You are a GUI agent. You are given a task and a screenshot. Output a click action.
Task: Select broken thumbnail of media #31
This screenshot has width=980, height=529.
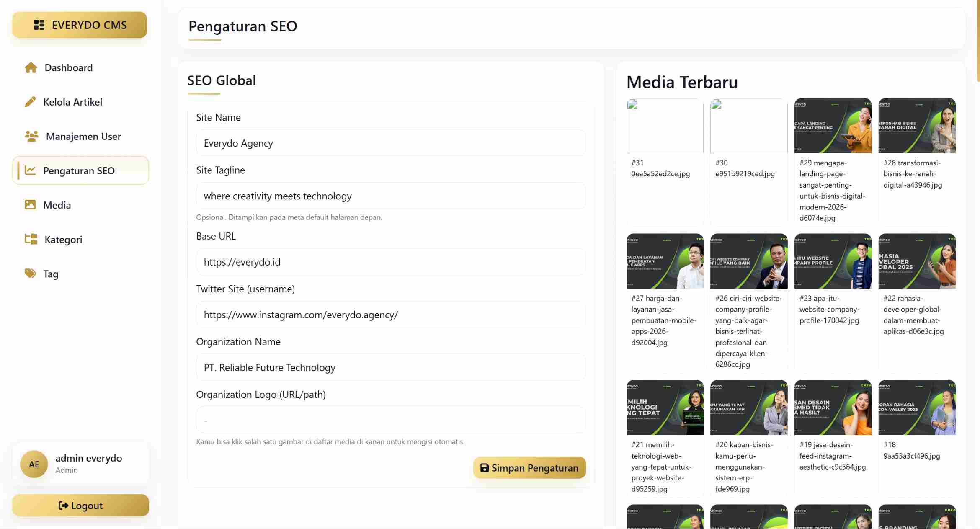tap(665, 126)
